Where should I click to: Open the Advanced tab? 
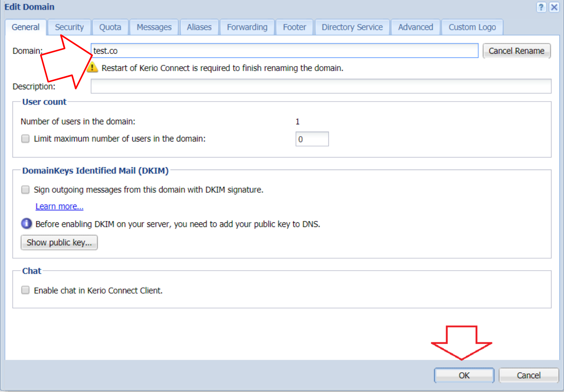coord(416,27)
